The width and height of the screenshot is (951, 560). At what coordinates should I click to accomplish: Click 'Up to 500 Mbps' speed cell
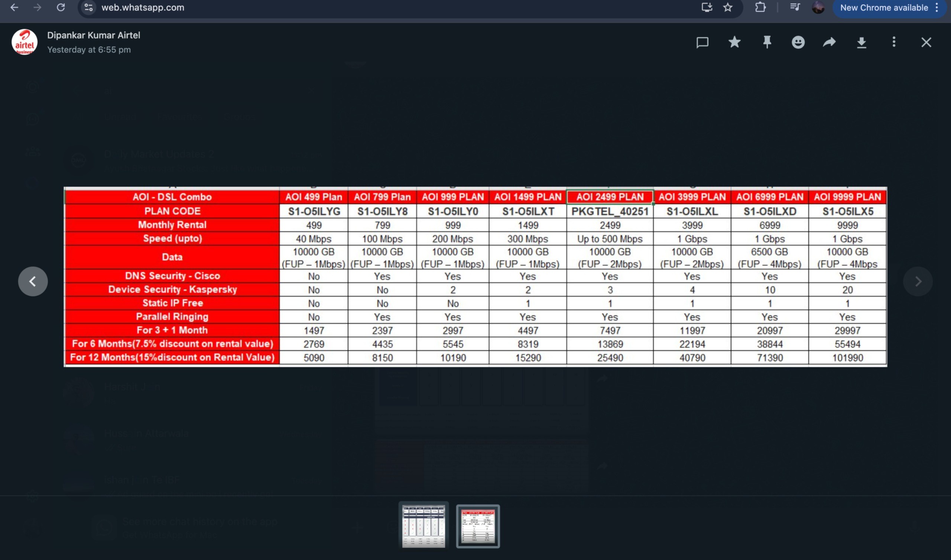click(x=610, y=239)
